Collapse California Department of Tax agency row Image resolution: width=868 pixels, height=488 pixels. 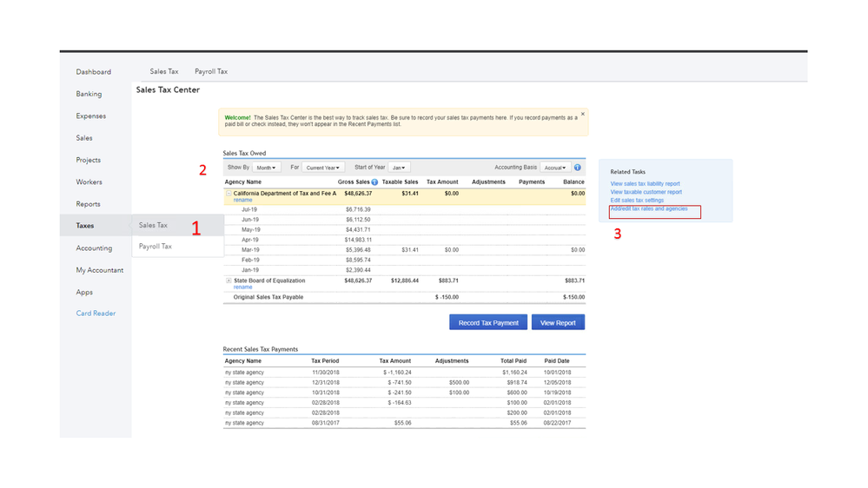pos(229,194)
